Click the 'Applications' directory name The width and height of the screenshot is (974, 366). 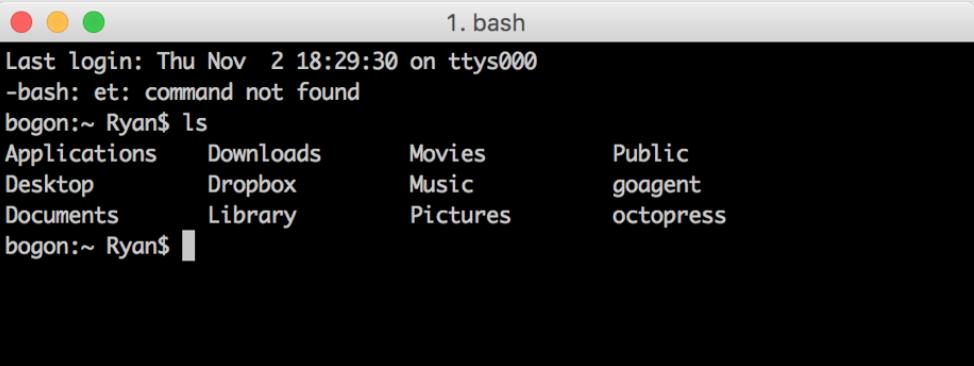tap(81, 154)
